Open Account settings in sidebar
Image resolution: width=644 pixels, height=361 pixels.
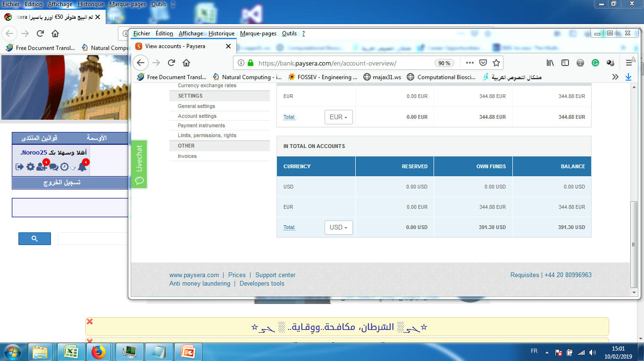click(x=197, y=116)
